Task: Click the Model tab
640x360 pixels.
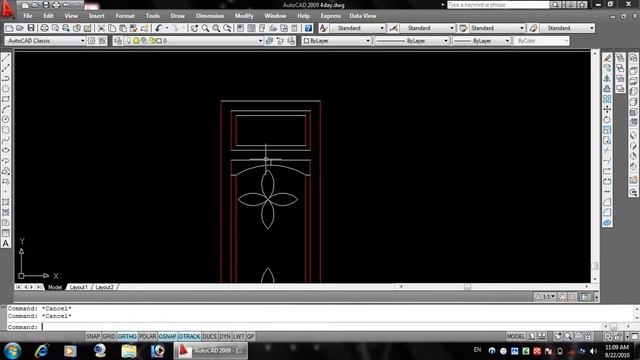Action: [x=55, y=287]
